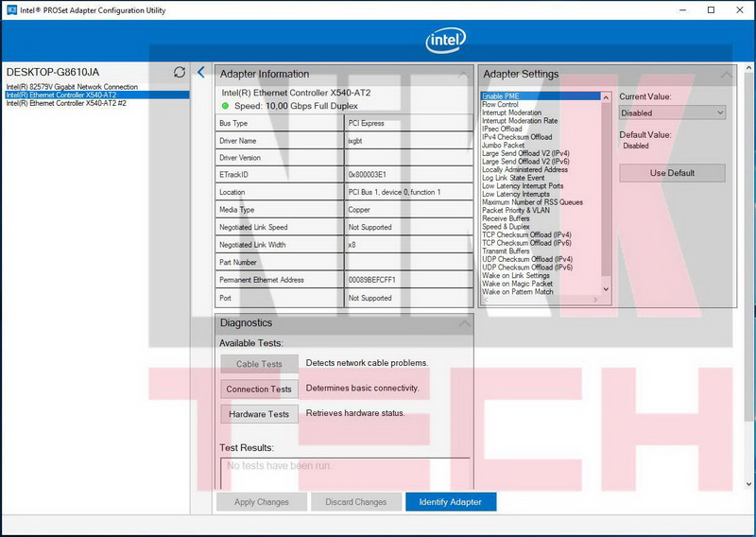
Task: Click the Speed 10,00 Gbps Full Duplex text
Action: click(296, 106)
